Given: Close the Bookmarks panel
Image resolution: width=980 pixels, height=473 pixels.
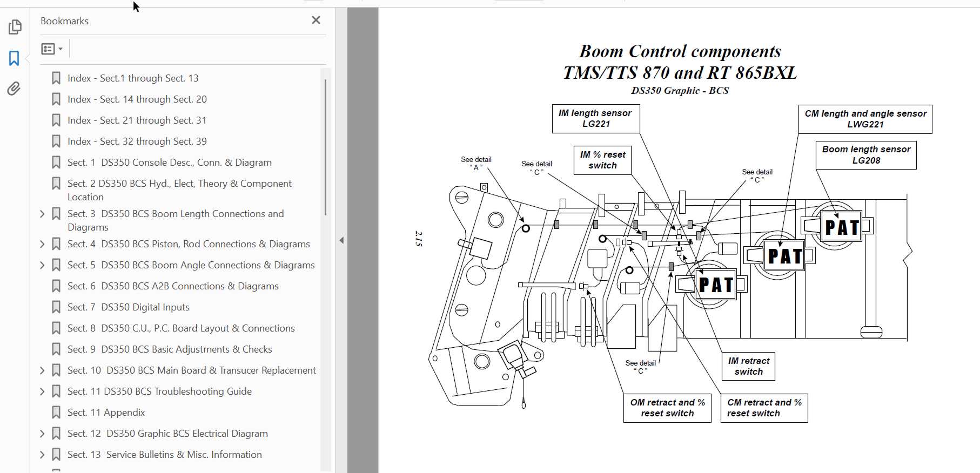Looking at the screenshot, I should [316, 21].
